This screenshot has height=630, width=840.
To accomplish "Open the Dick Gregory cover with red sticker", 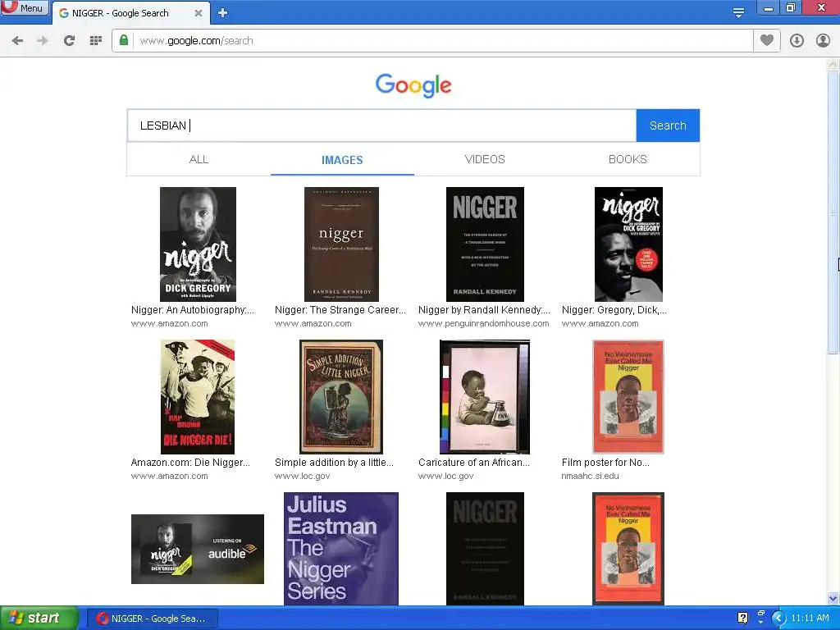I will (628, 244).
